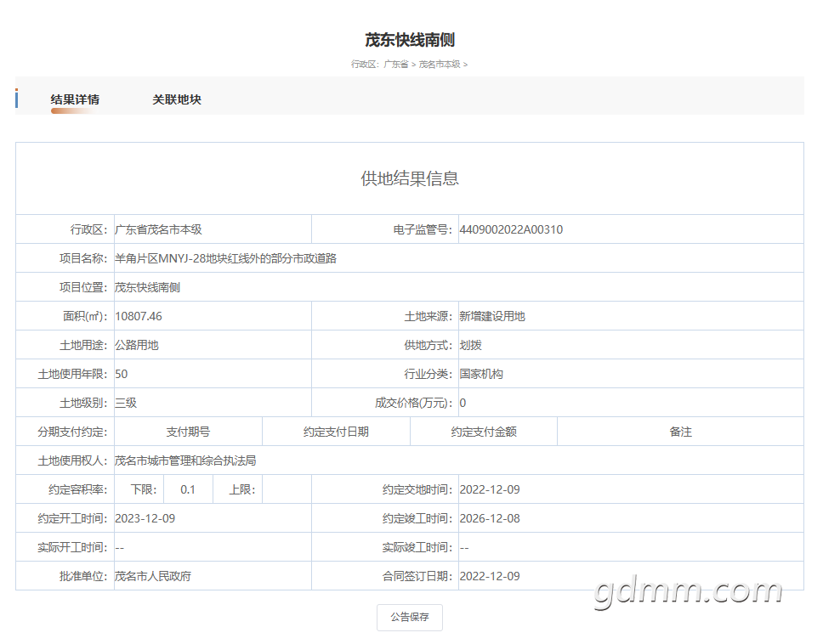This screenshot has width=823, height=644.
Task: Click the approving authority 茂名市人民政府
Action: [x=153, y=576]
